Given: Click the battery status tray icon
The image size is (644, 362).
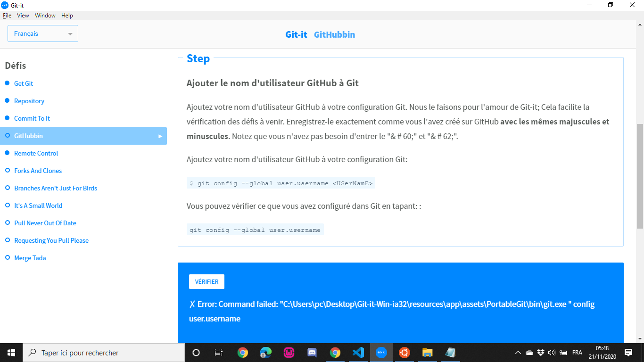Looking at the screenshot, I should [563, 353].
